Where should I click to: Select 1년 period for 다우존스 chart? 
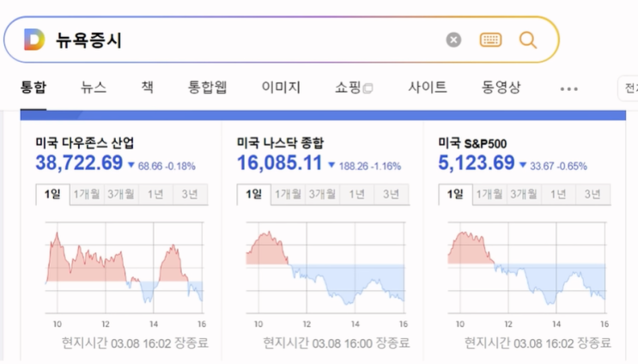(155, 194)
